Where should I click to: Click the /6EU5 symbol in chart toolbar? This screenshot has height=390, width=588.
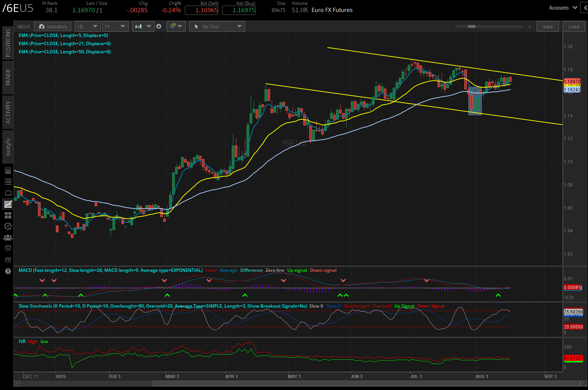pos(24,26)
